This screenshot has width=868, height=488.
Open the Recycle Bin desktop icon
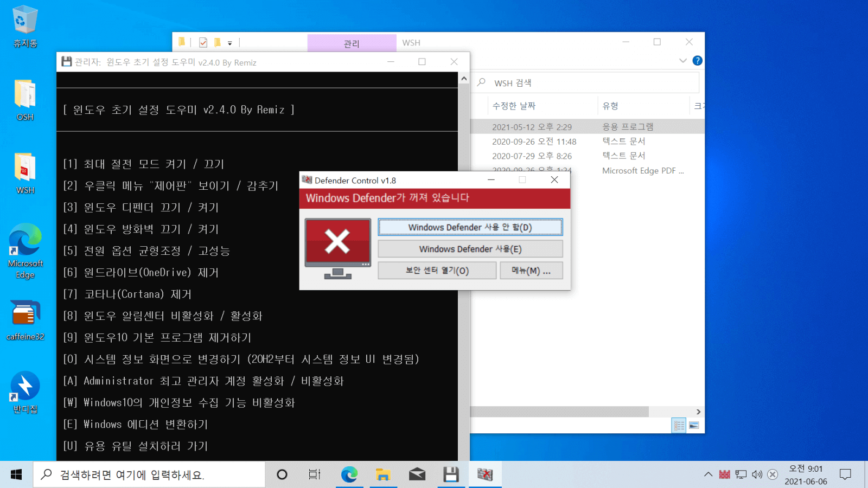pos(25,26)
